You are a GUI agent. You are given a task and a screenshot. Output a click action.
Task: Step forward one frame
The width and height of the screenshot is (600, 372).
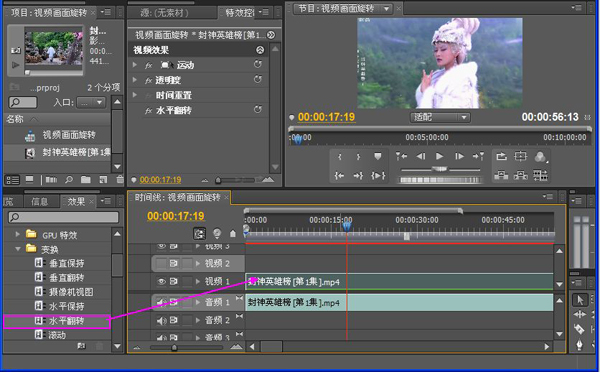click(459, 156)
